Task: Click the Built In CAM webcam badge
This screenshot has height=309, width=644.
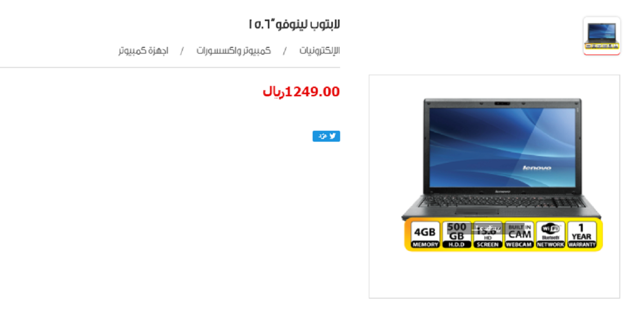Action: coord(519,235)
